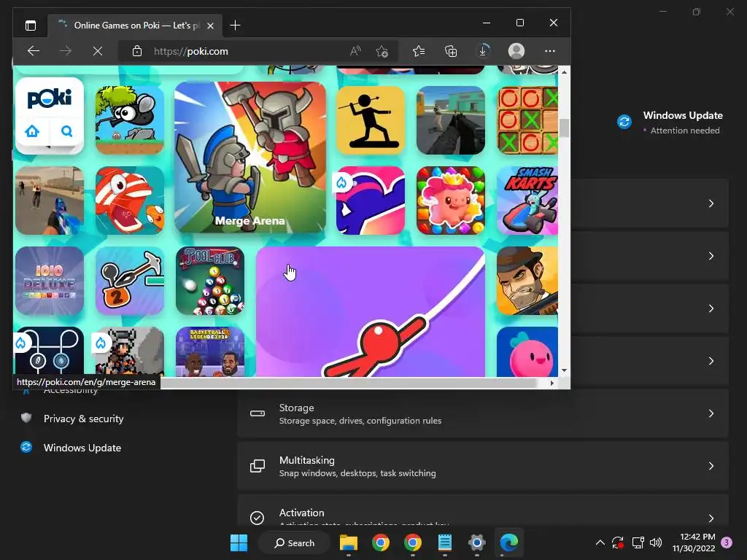The height and width of the screenshot is (560, 747).
Task: View site information lock icon
Action: coord(137,51)
